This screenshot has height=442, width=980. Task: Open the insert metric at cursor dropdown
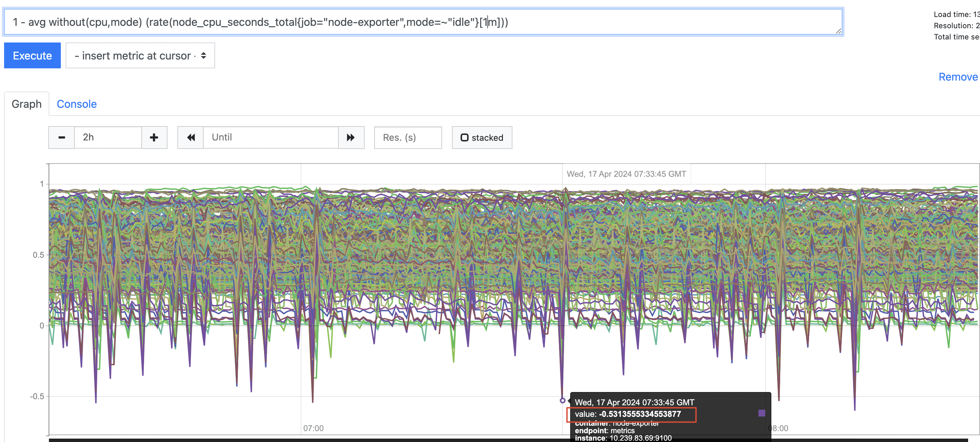click(140, 55)
